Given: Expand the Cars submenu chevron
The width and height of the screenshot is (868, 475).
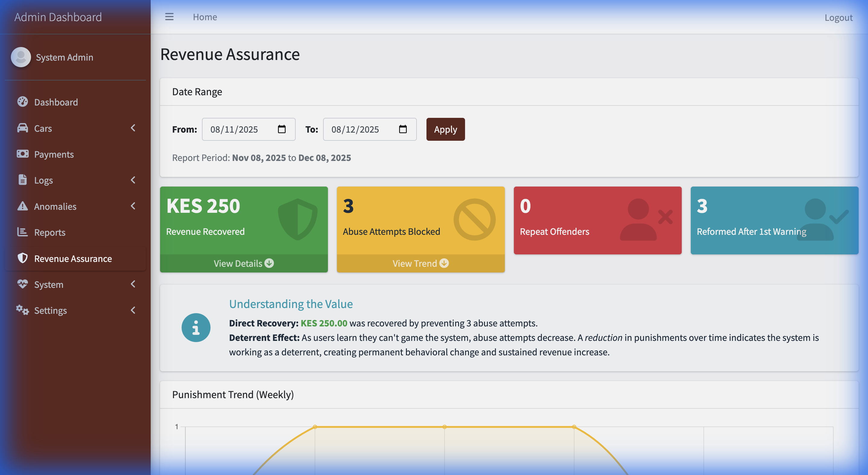Looking at the screenshot, I should tap(133, 128).
